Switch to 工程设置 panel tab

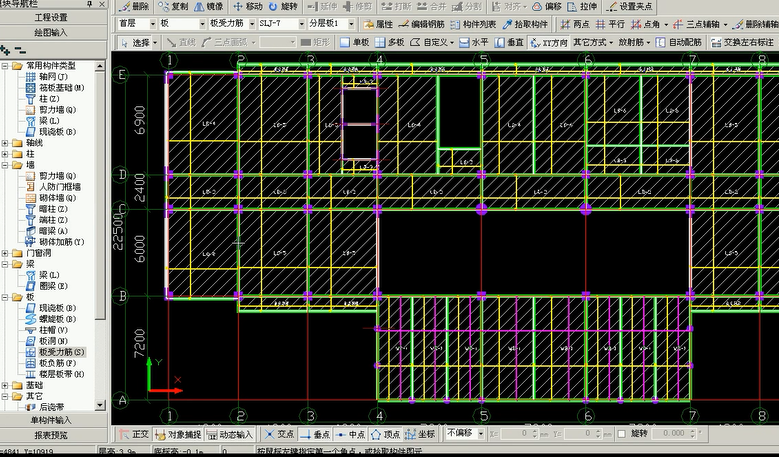tap(51, 17)
